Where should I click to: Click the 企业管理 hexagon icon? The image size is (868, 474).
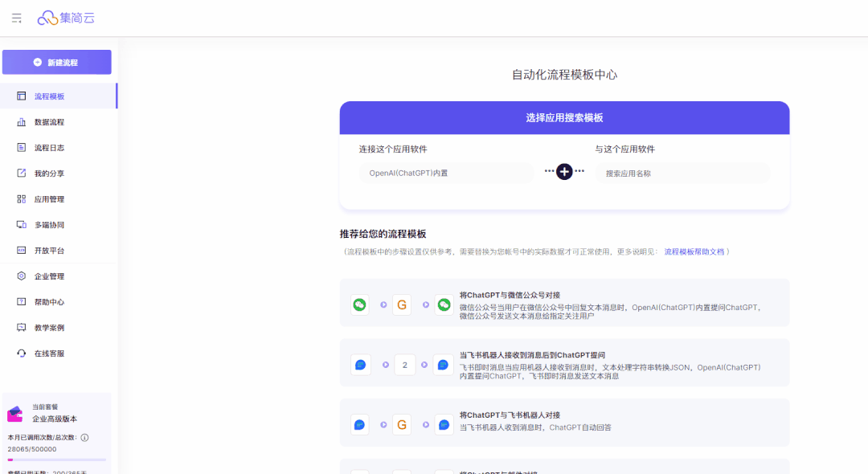tap(21, 276)
